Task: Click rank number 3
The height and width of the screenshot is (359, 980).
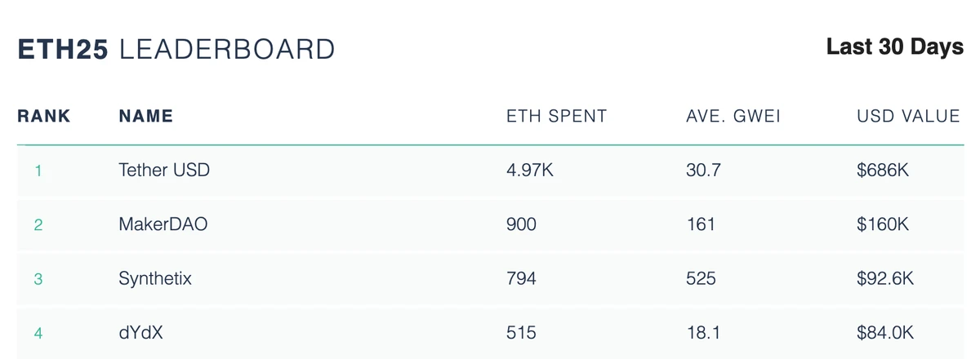Action: pyautogui.click(x=38, y=279)
